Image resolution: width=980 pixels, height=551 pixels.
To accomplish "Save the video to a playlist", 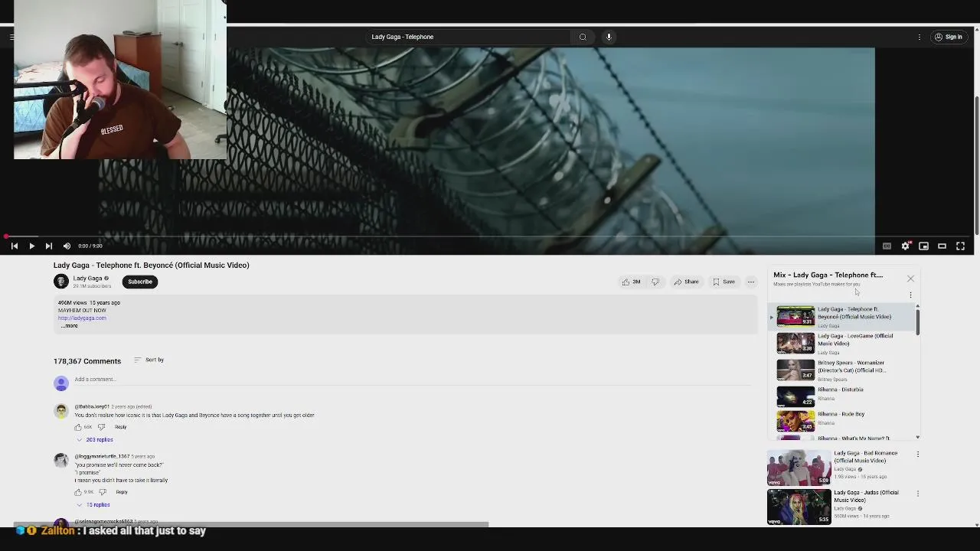I will click(x=724, y=282).
